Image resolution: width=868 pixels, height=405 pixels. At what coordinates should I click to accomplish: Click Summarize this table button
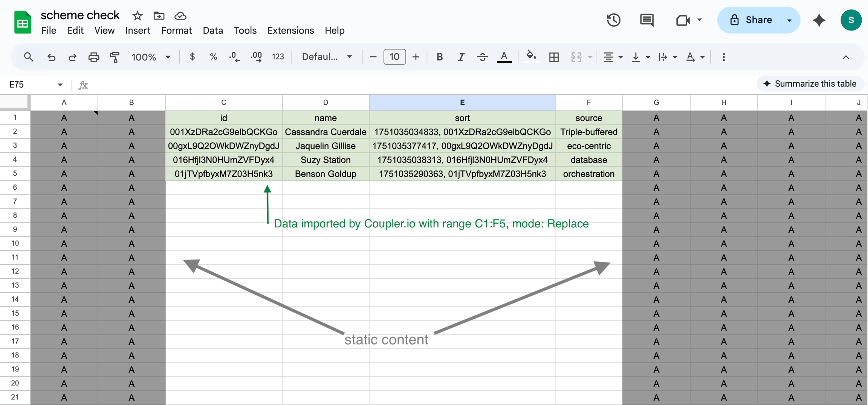pos(810,84)
